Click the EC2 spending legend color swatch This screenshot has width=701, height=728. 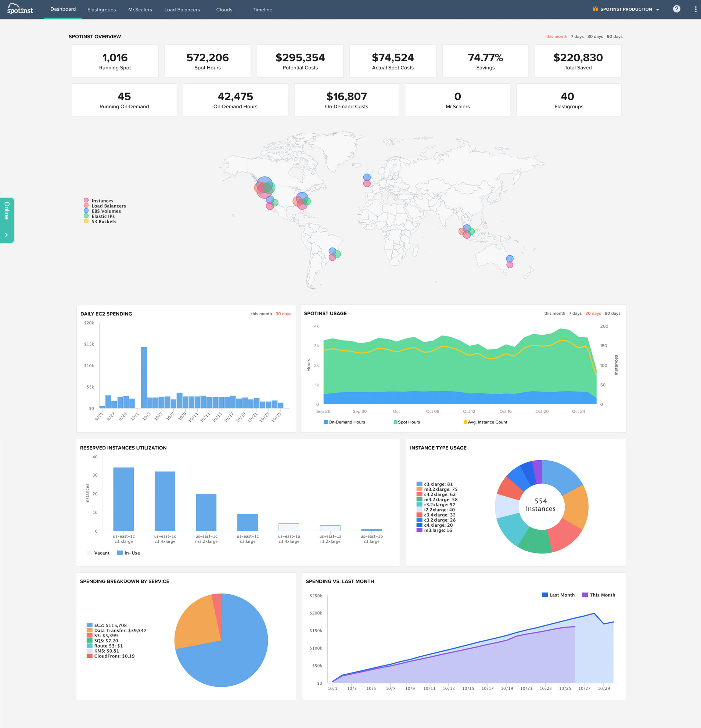click(x=90, y=625)
